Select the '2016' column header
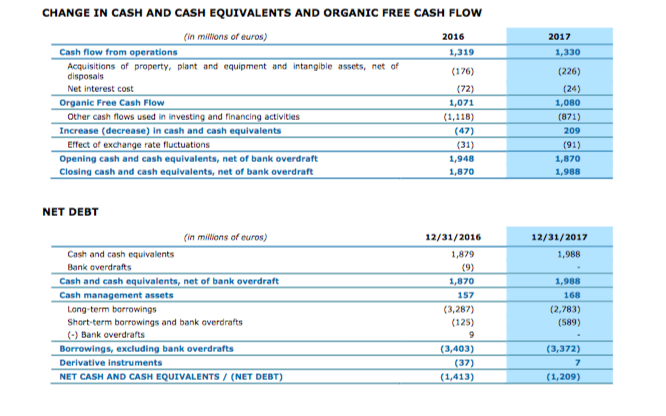This screenshot has height=416, width=666. pyautogui.click(x=453, y=37)
